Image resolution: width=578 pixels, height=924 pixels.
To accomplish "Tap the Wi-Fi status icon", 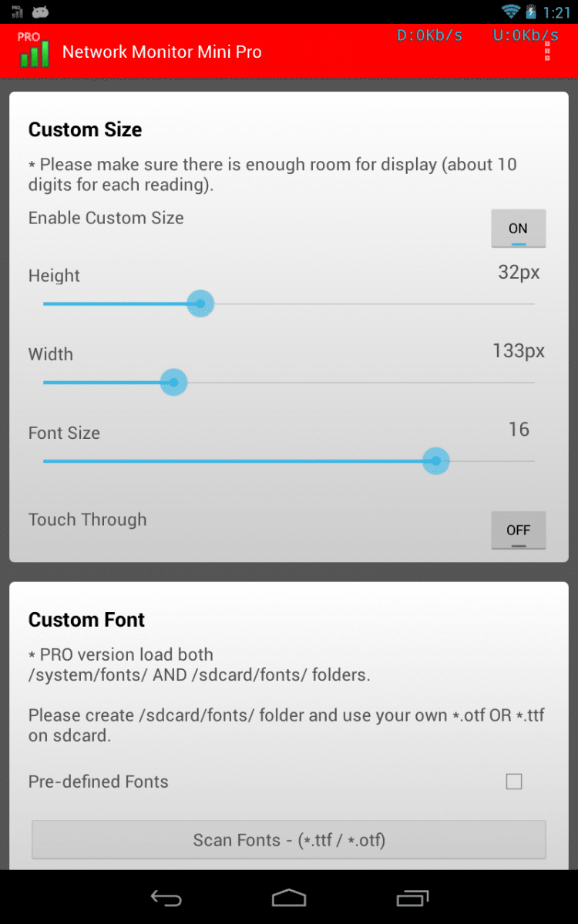I will (x=510, y=12).
